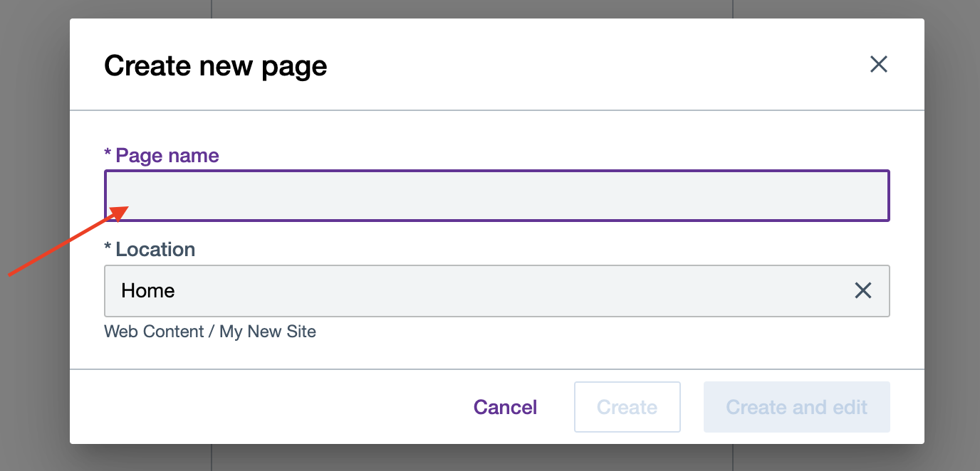Screen dimensions: 980x471
Task: Click the breadcrumb path under Location
Action: coord(210,332)
